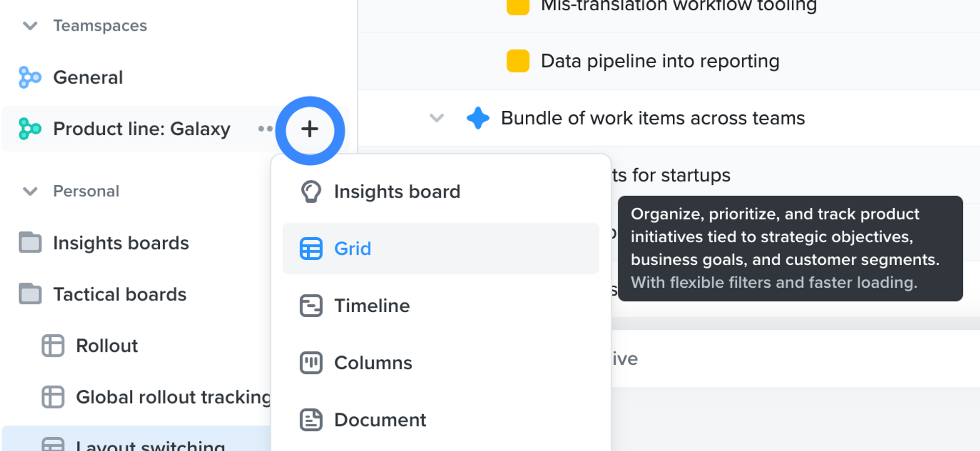Open the Tactical boards folder

pyautogui.click(x=120, y=294)
